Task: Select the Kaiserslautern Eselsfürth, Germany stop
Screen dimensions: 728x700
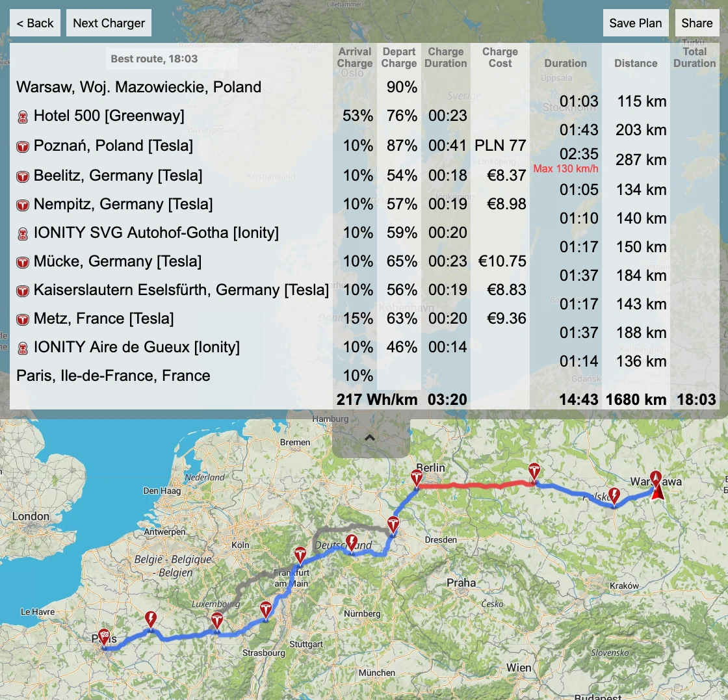Action: 181,290
